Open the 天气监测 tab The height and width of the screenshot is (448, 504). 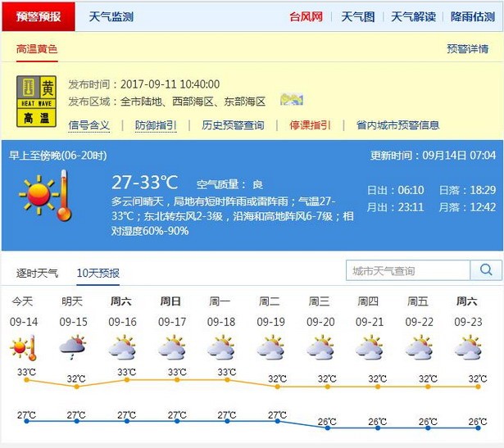111,16
